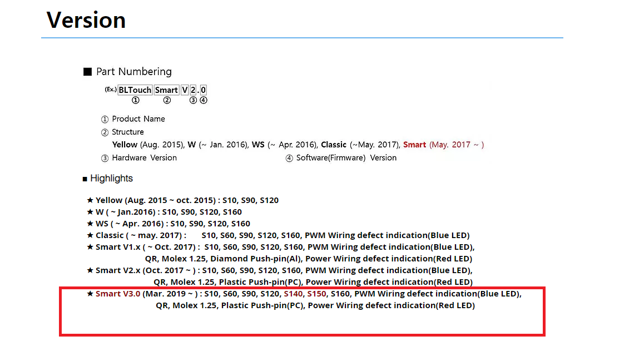Viewport: 644px width, 346px height.
Task: Click the boxed "Smart" word in the part number example
Action: tap(166, 90)
